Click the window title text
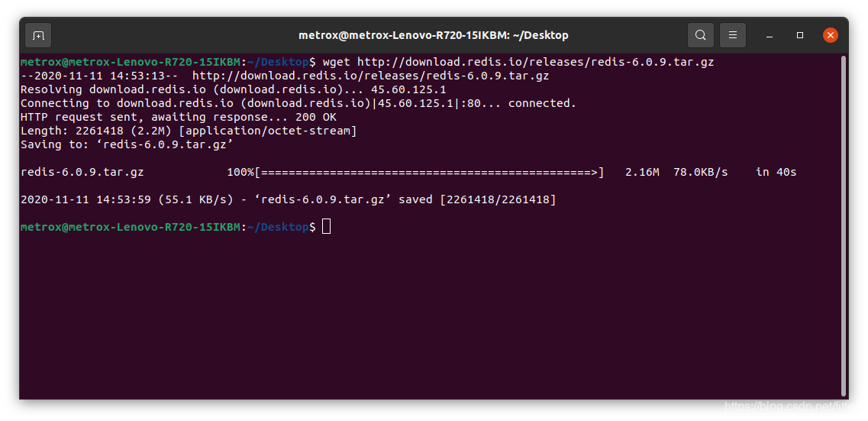The height and width of the screenshot is (421, 868). (434, 35)
